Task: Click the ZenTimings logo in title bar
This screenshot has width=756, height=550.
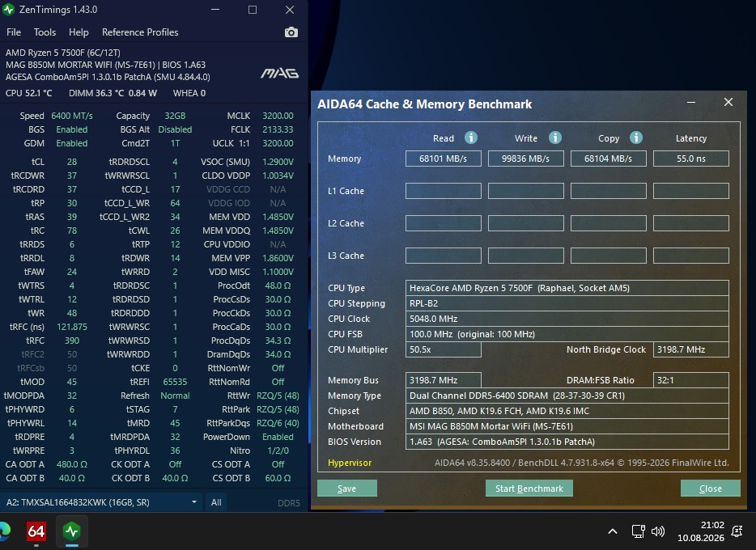Action: click(x=8, y=10)
